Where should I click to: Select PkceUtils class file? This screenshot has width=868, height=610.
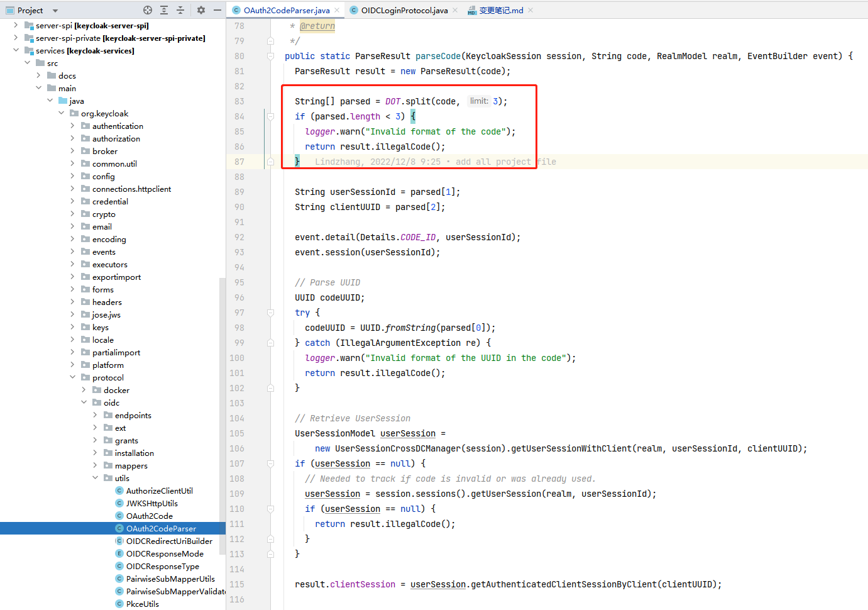click(142, 604)
